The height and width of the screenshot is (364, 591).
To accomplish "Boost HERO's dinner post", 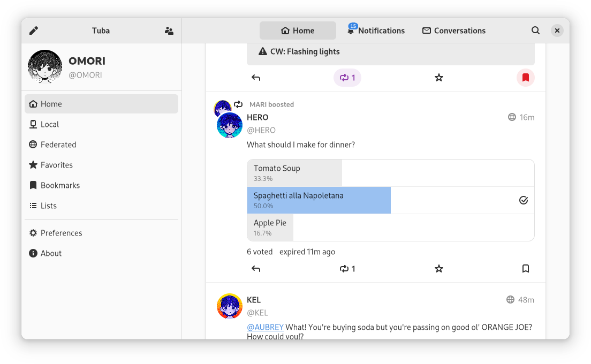I will point(347,269).
